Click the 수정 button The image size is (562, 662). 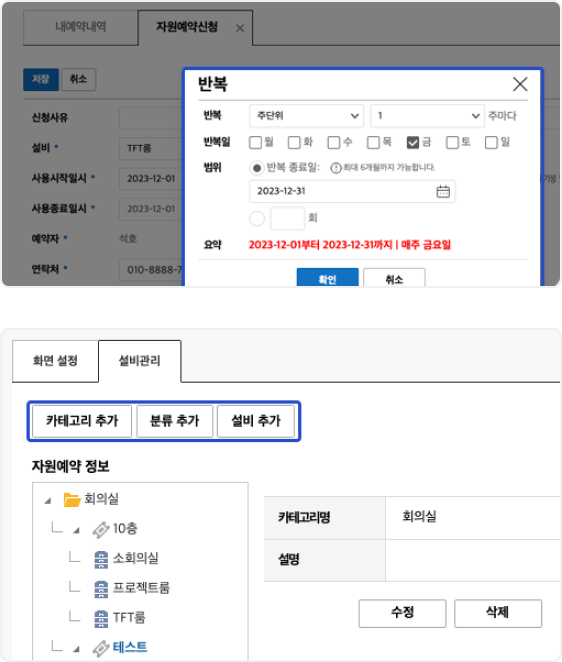402,613
